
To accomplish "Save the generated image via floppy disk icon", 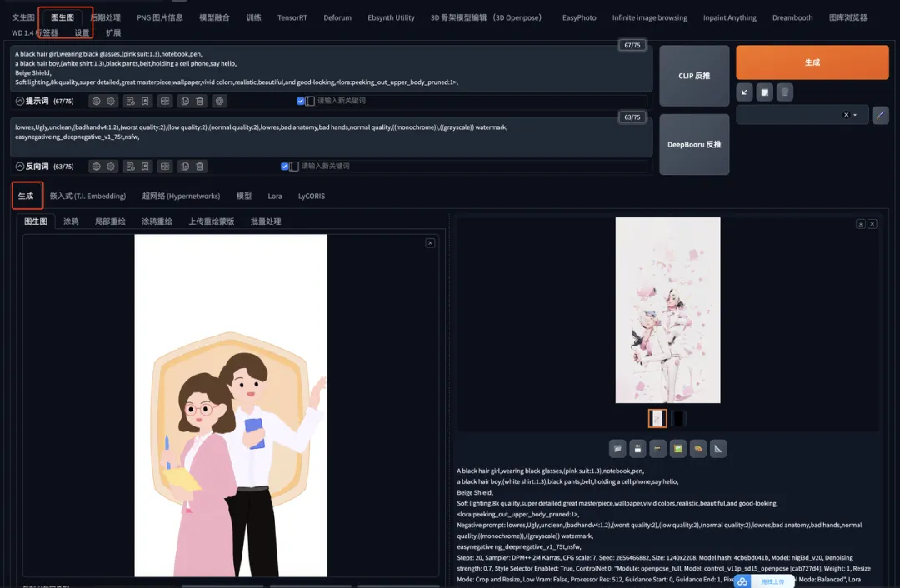I will coord(638,449).
